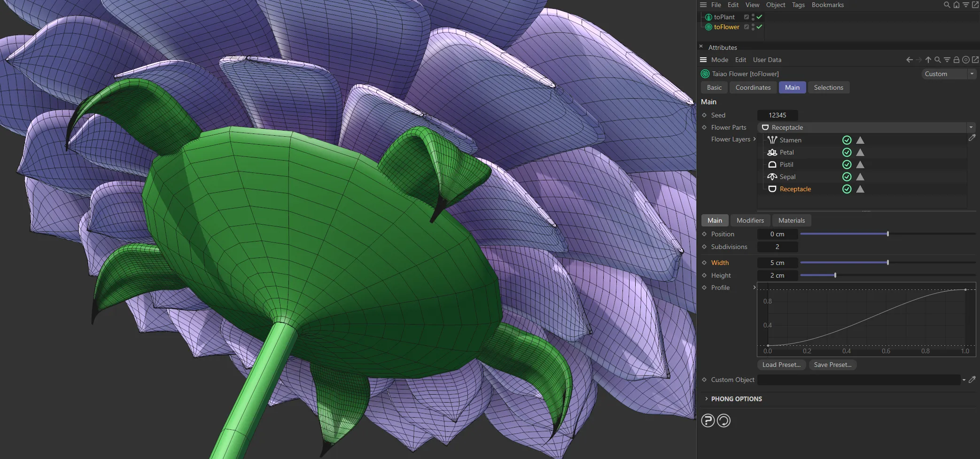Click the Seed input field showing 12345

coord(778,115)
